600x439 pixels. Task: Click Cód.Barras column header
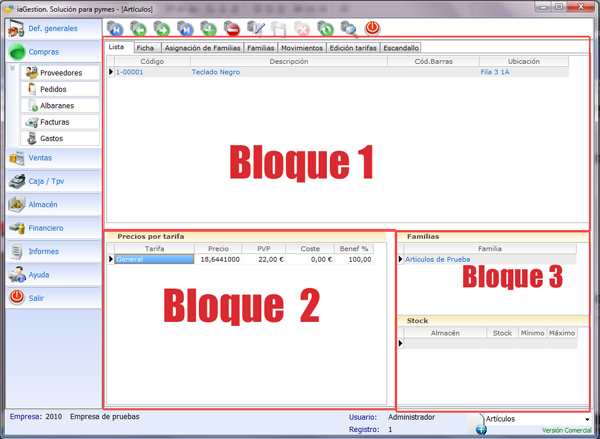(433, 61)
